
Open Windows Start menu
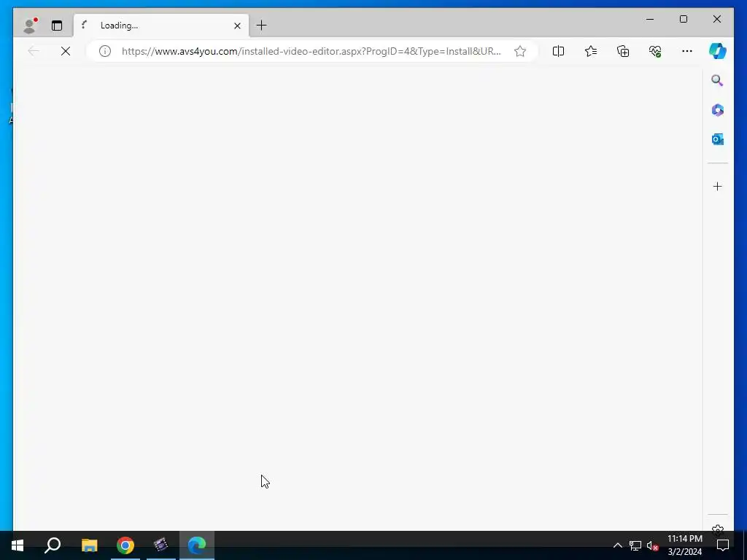[18, 545]
